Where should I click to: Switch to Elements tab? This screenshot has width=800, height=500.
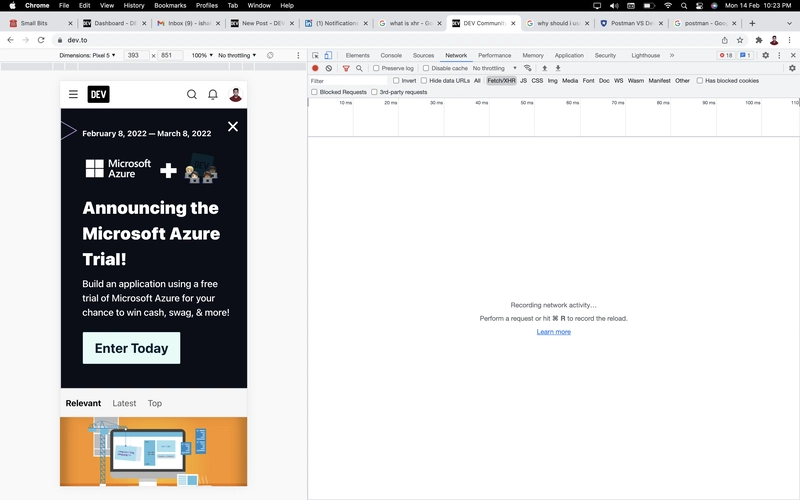357,55
